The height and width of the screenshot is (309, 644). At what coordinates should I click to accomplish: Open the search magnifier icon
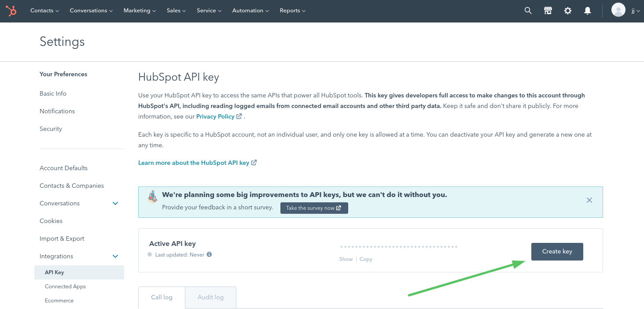(528, 11)
